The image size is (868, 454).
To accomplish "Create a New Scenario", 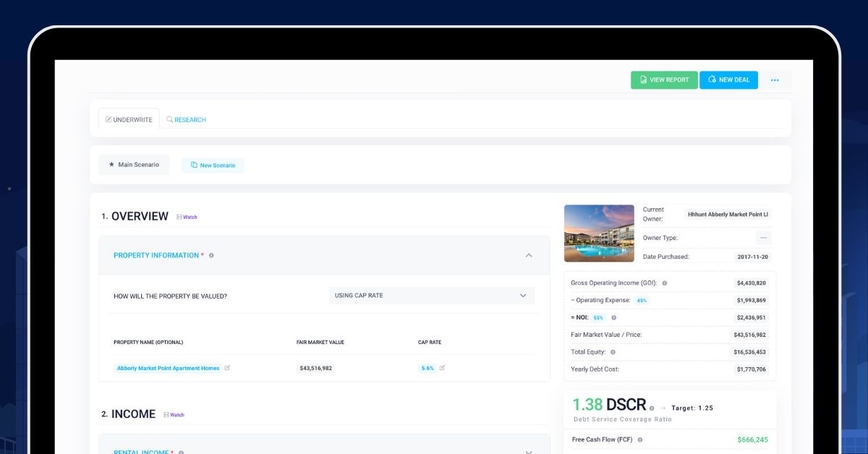I will tap(213, 166).
